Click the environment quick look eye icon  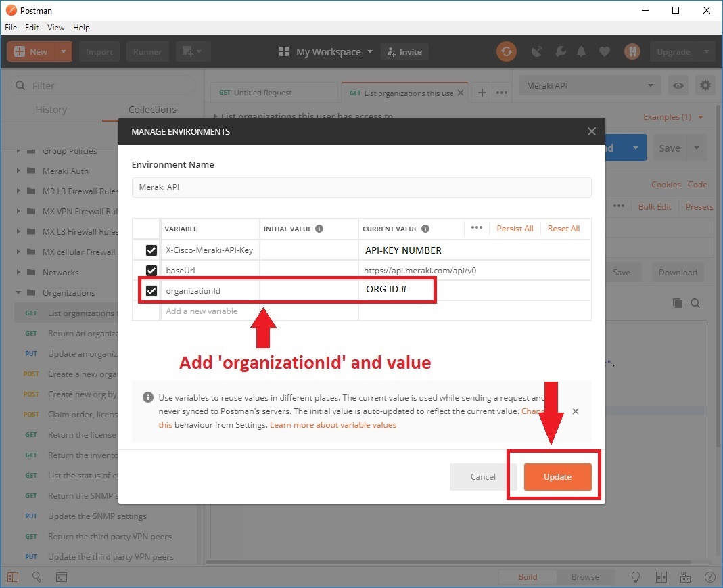678,85
